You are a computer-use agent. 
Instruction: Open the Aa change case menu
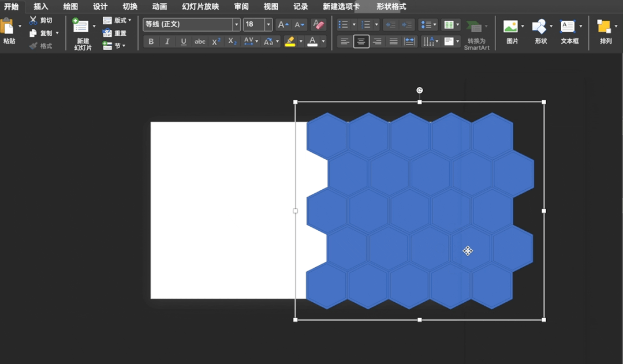(x=271, y=42)
